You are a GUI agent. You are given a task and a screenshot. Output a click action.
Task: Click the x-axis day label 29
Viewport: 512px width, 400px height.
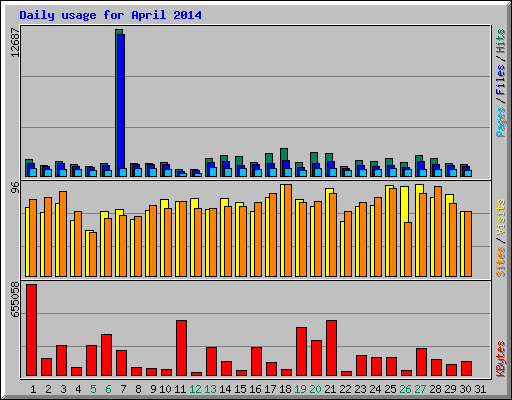click(450, 389)
